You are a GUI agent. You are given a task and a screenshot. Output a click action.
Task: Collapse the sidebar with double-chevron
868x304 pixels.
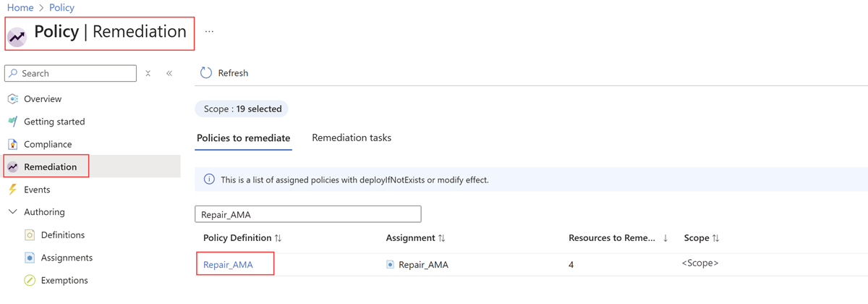169,73
